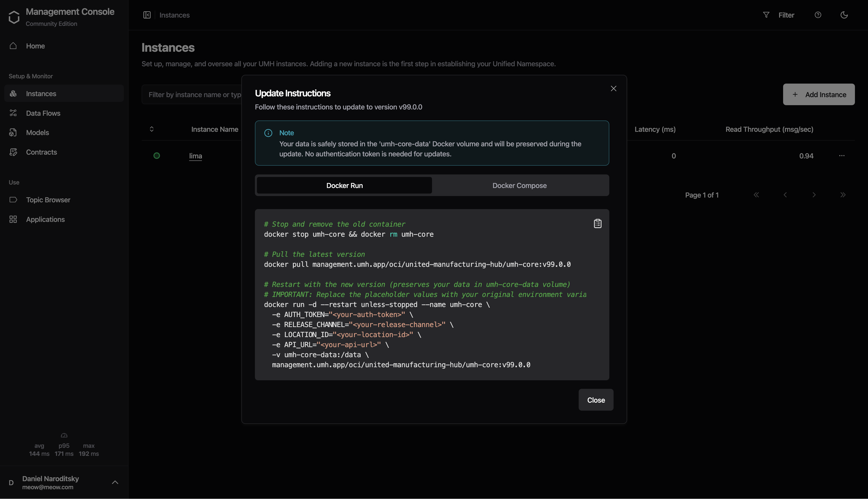This screenshot has height=499, width=868.
Task: Click the p95 171 ms stat
Action: click(x=64, y=450)
